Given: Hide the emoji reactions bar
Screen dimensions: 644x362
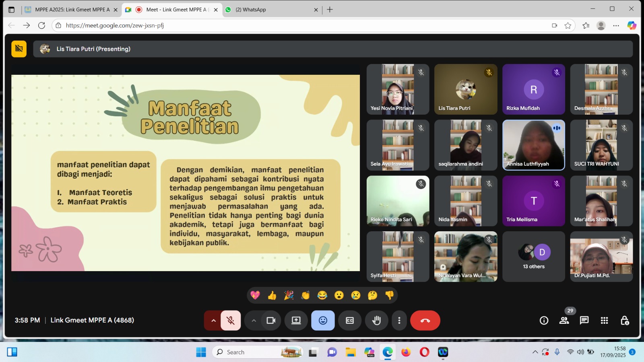Looking at the screenshot, I should (323, 321).
